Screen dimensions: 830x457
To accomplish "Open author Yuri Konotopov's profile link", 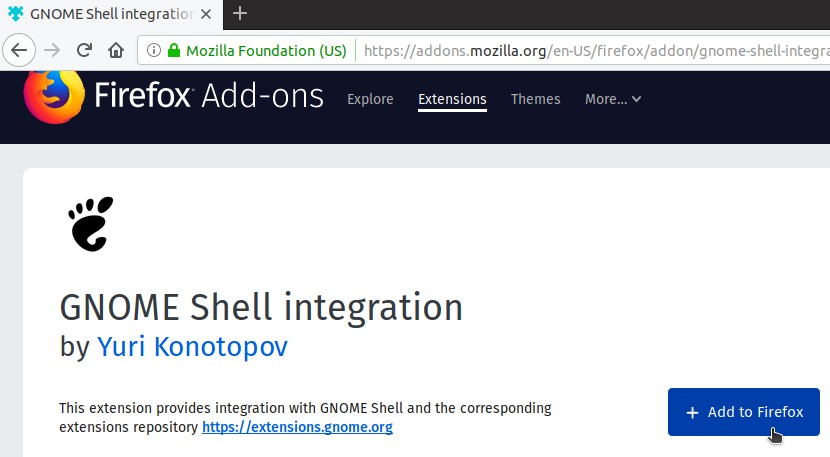I will pos(192,347).
